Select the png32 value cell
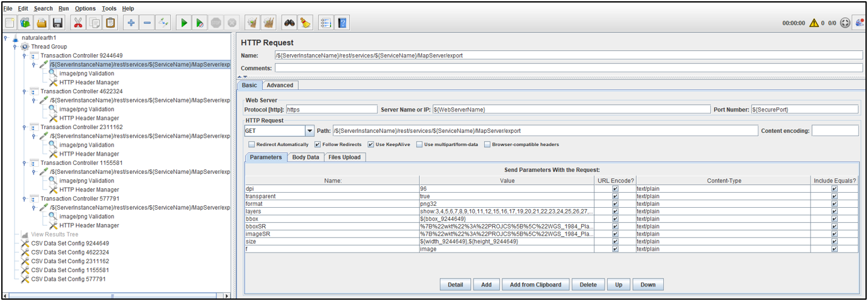Screen dimensions: 868x301 [507, 203]
